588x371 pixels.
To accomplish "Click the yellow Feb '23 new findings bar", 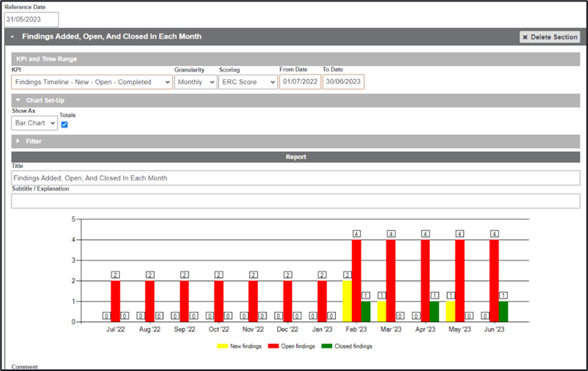I will point(347,301).
